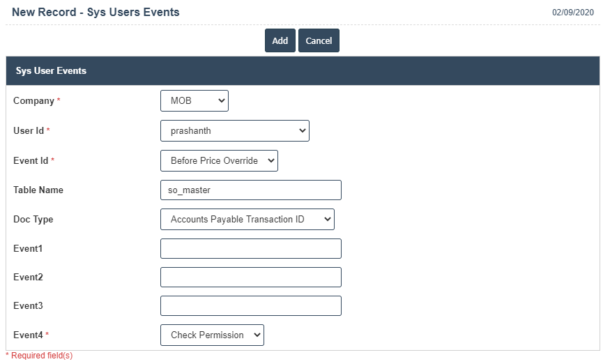This screenshot has height=364, width=610.
Task: Open the Event Id dropdown
Action: pos(219,161)
